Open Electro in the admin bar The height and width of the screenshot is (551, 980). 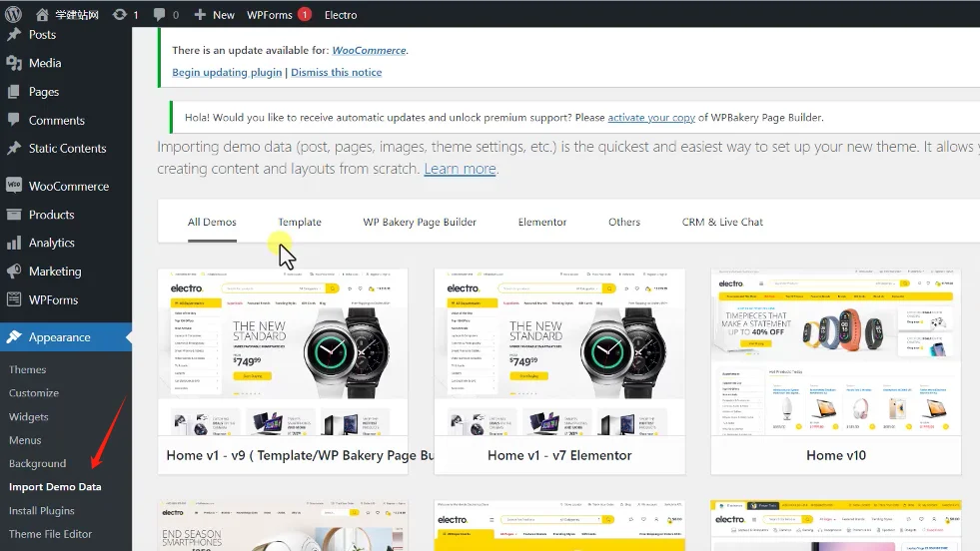click(341, 14)
